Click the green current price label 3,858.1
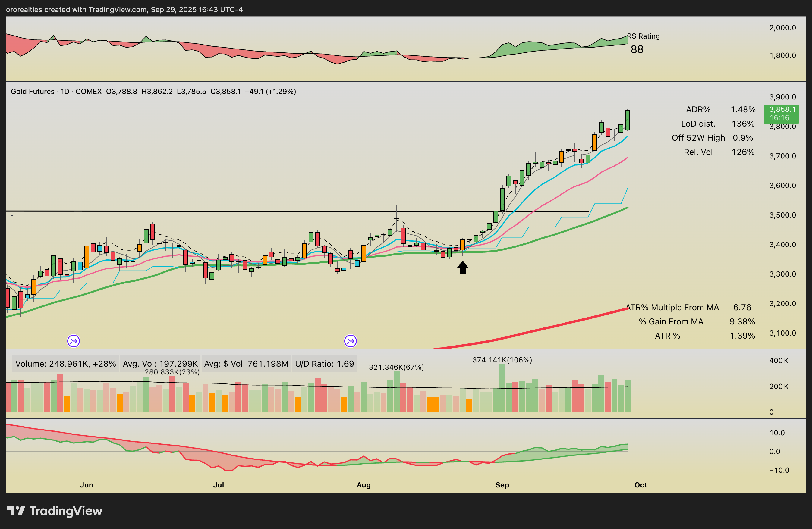This screenshot has height=529, width=812. [782, 109]
